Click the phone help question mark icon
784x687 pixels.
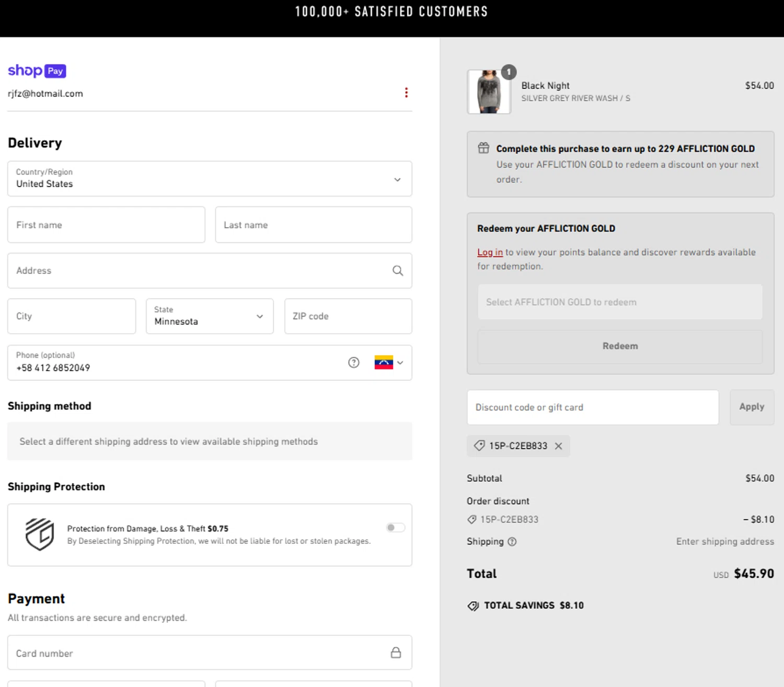pos(354,363)
